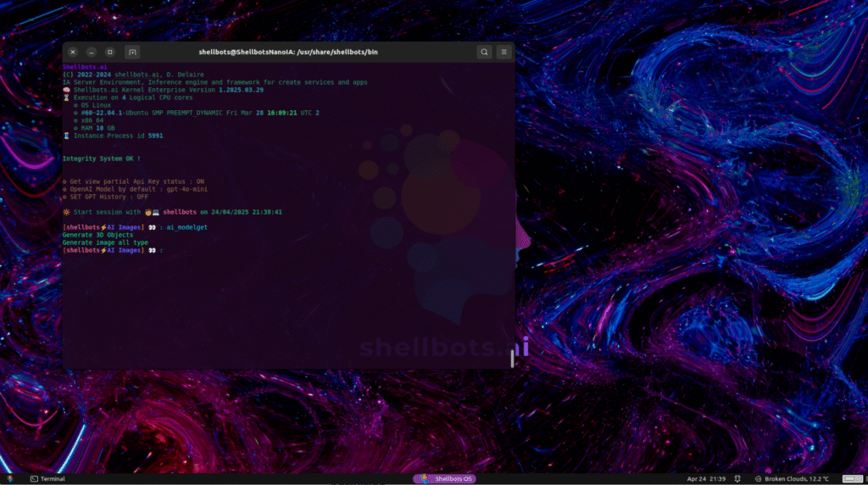Click the notification bell icon

737,478
